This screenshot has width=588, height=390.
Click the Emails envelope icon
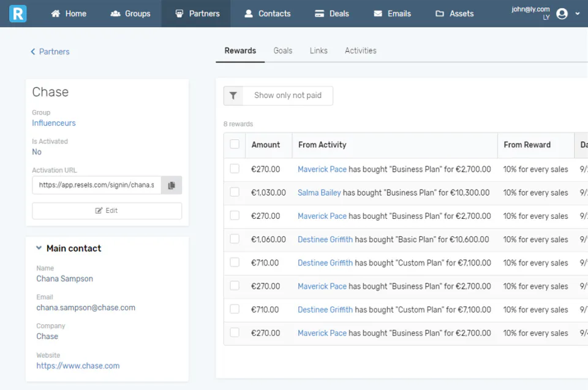tap(378, 13)
